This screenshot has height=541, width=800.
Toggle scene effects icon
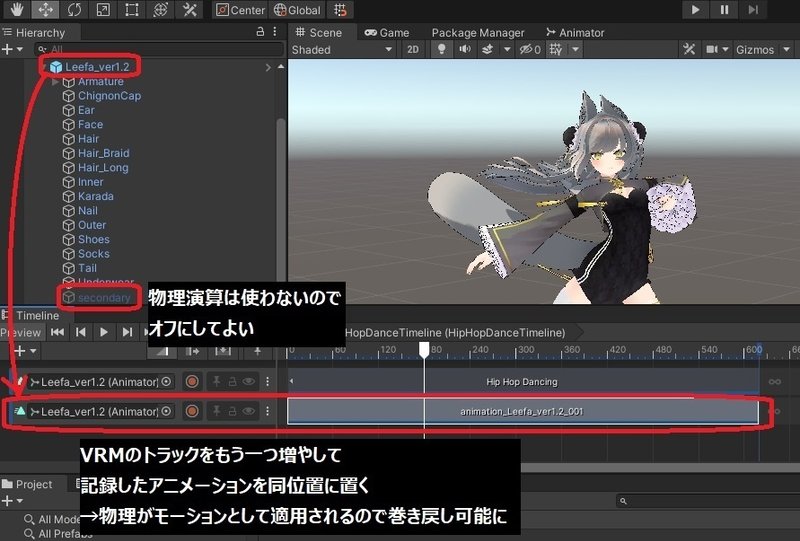point(487,50)
